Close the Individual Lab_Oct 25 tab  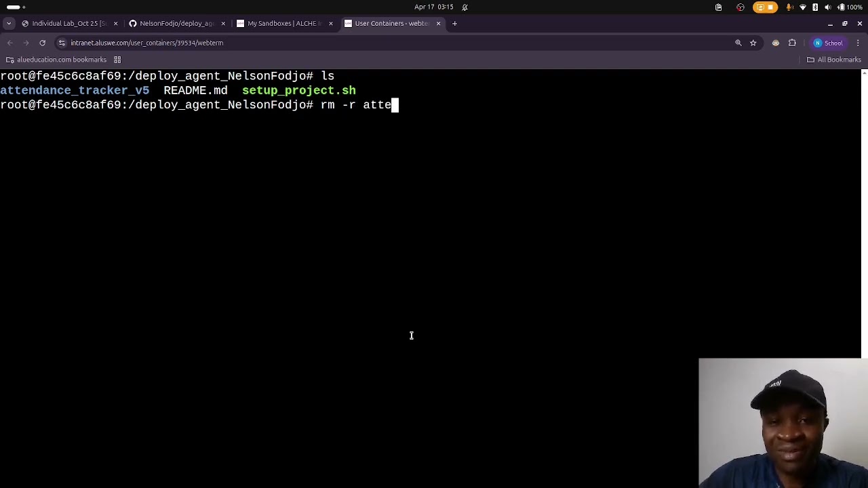pyautogui.click(x=115, y=23)
